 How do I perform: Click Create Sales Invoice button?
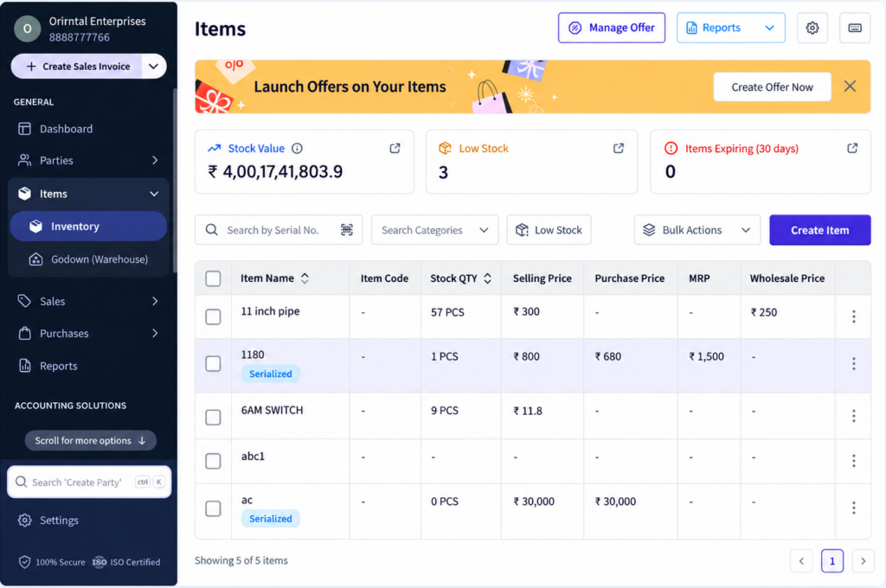(x=78, y=66)
